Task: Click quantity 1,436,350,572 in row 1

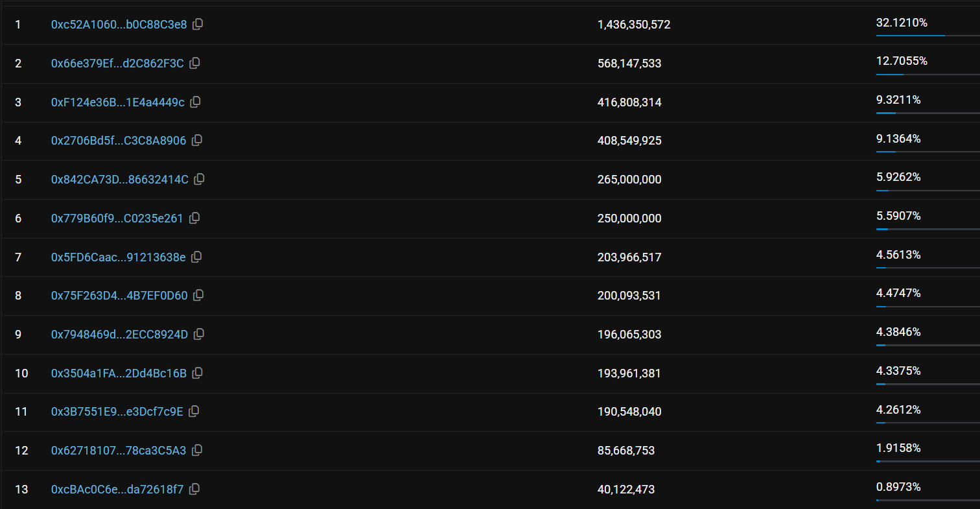Action: pos(633,25)
